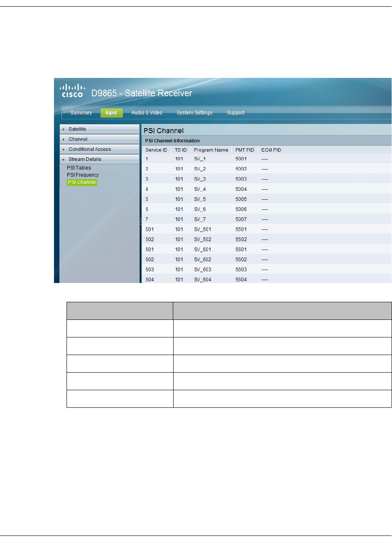This screenshot has height=538, width=392.
Task: Select program name SV_501
Action: pos(202,229)
